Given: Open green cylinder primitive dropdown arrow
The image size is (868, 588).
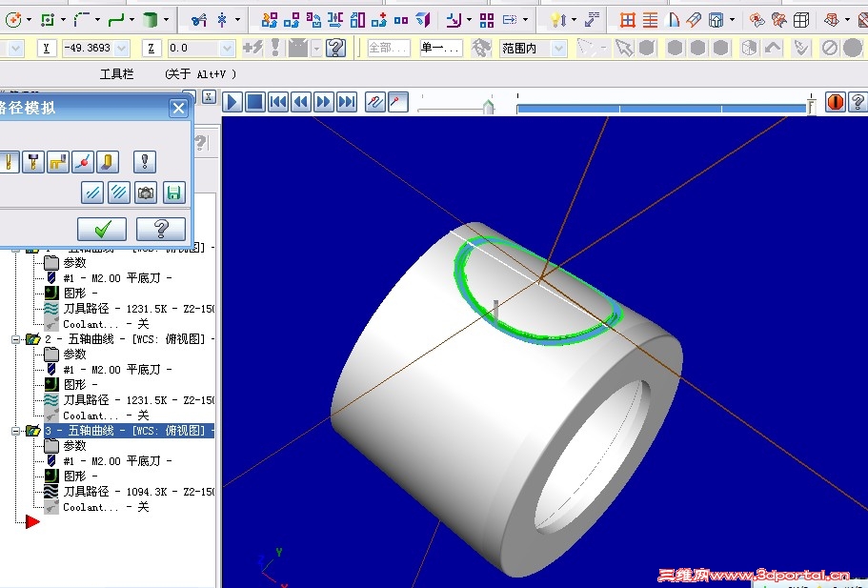Looking at the screenshot, I should [166, 20].
